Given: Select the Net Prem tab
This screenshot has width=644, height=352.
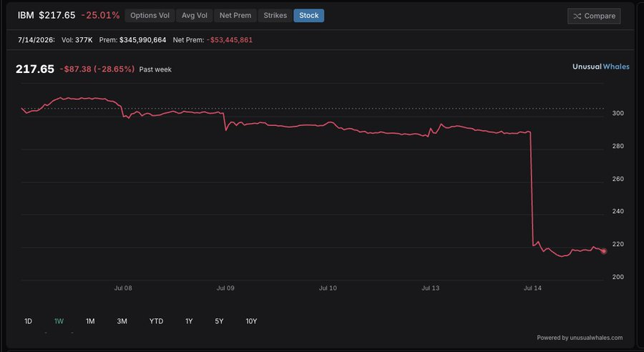Looking at the screenshot, I should tap(235, 16).
